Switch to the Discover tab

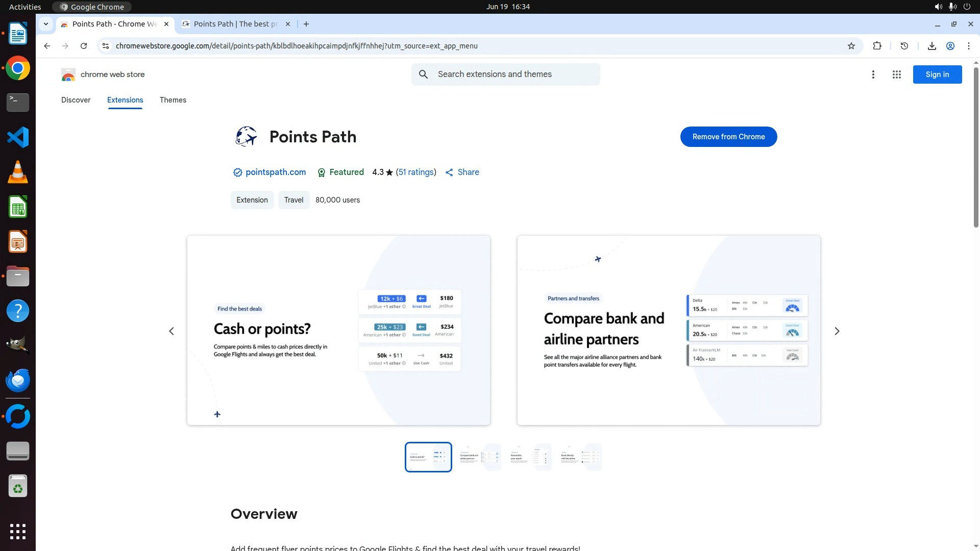[x=76, y=100]
